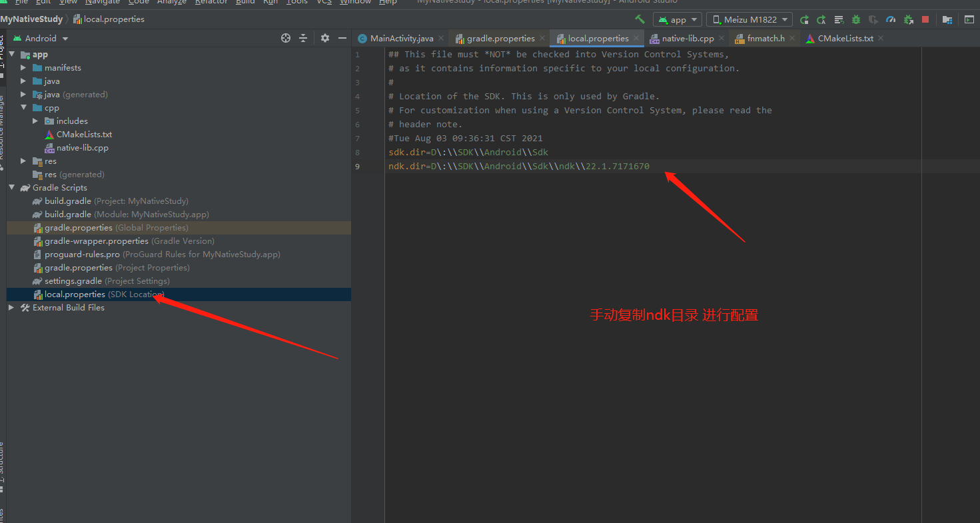
Task: Open the Build menu
Action: coord(245,2)
